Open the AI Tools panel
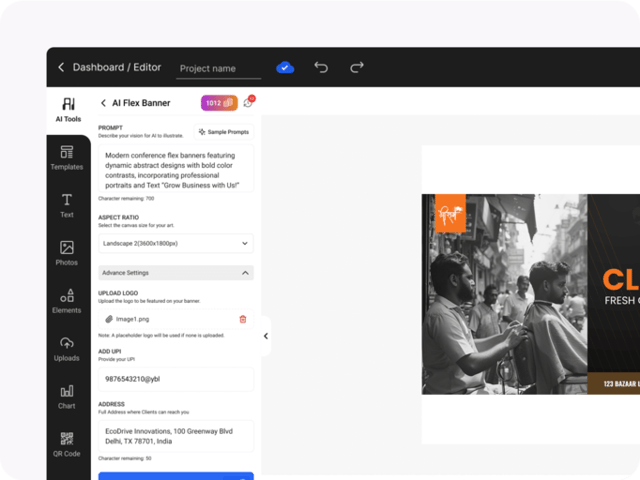 tap(68, 110)
